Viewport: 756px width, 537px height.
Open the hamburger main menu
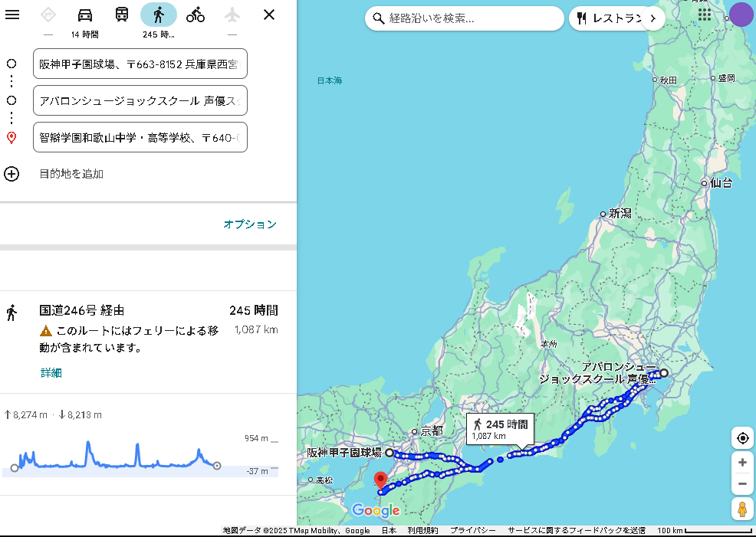tap(12, 15)
